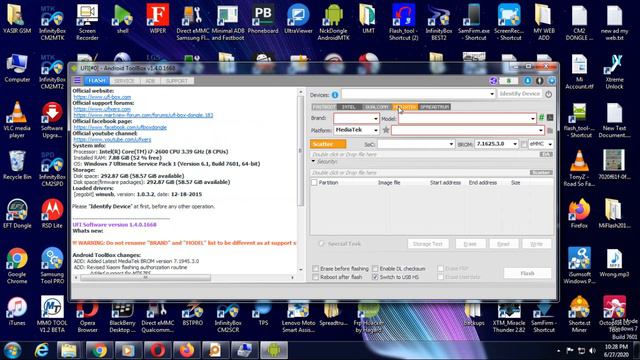The height and width of the screenshot is (360, 640).
Task: Open UMT desktop folder
Action: 368,19
